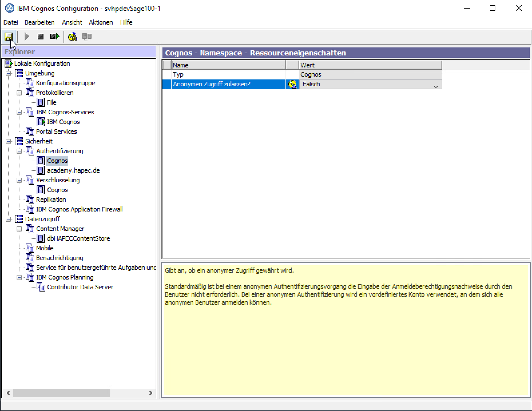
Task: Collapse the Authentifizierung branch
Action: click(19, 151)
